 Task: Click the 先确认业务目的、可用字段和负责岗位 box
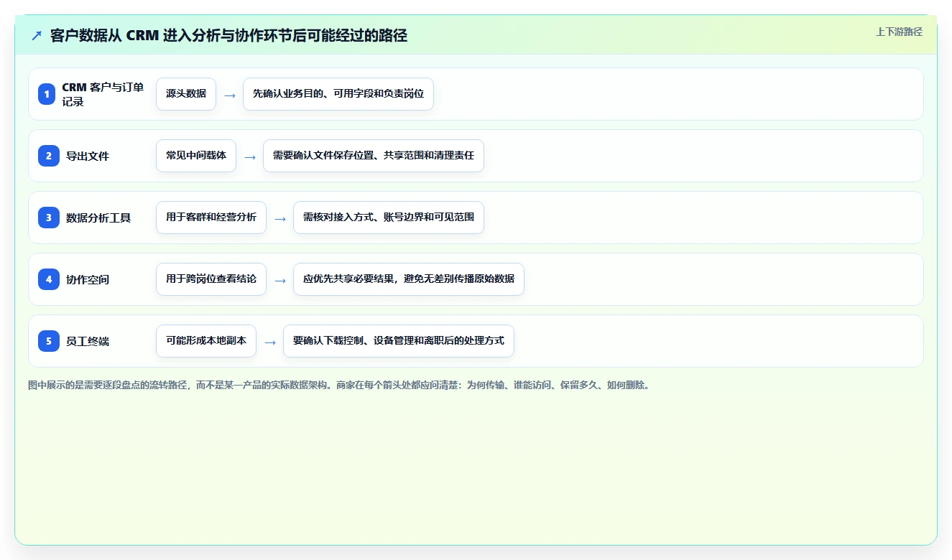point(338,94)
